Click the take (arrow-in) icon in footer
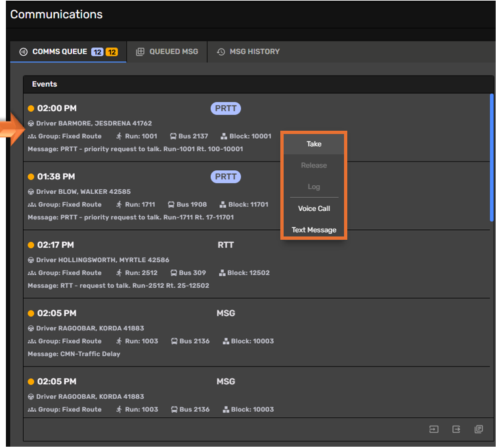 tap(434, 429)
